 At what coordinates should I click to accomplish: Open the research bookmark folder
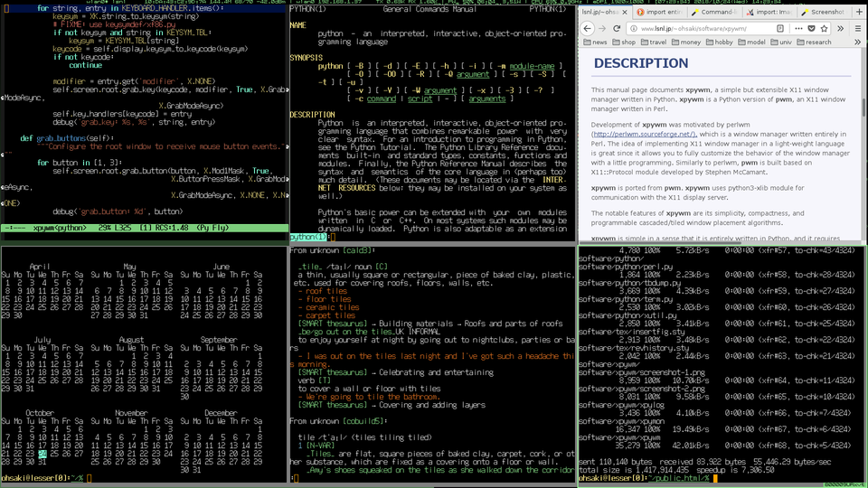pyautogui.click(x=814, y=42)
